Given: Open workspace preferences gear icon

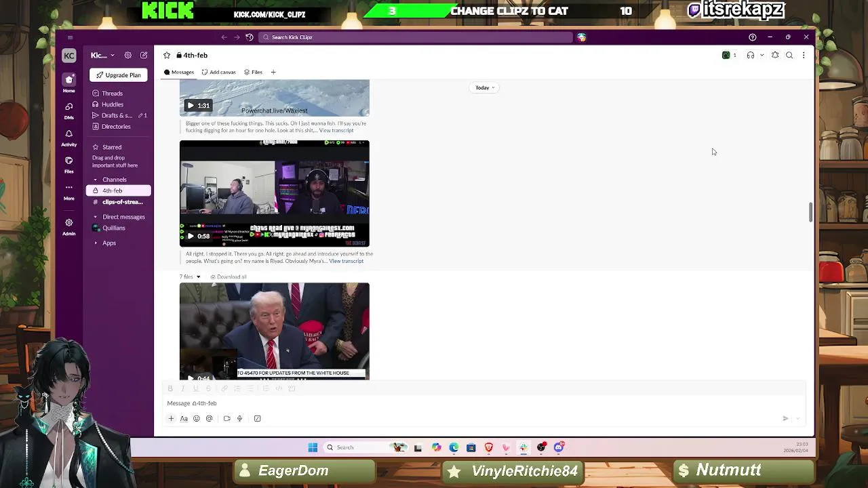Looking at the screenshot, I should pos(127,55).
